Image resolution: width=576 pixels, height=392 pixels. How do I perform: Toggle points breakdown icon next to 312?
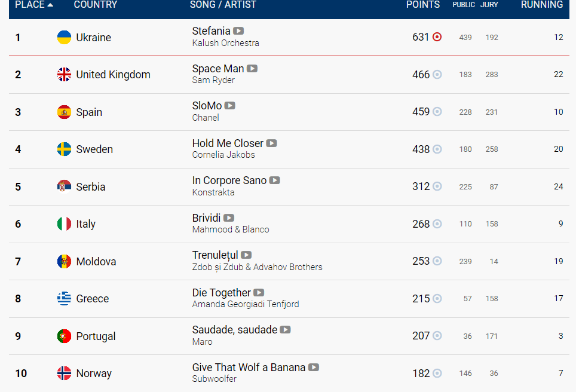pos(437,186)
